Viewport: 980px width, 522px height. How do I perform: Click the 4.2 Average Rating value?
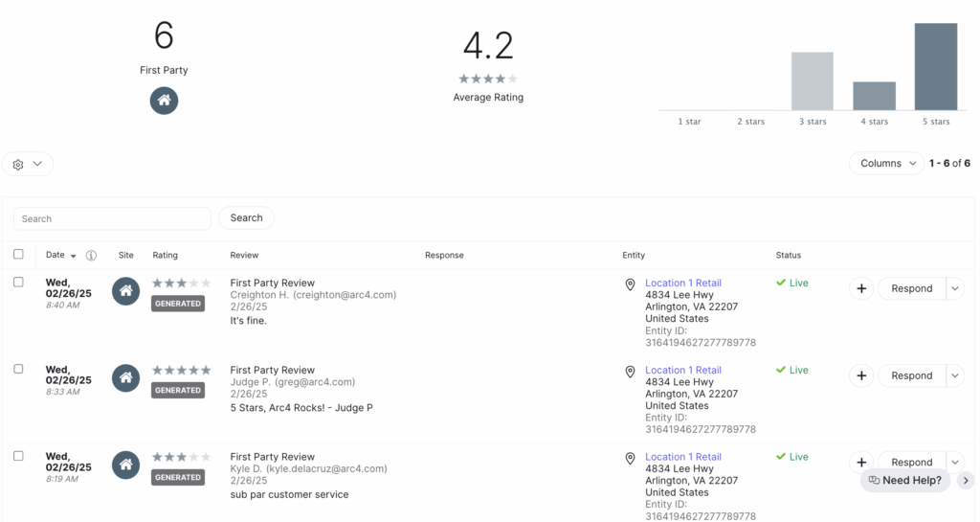(x=488, y=46)
